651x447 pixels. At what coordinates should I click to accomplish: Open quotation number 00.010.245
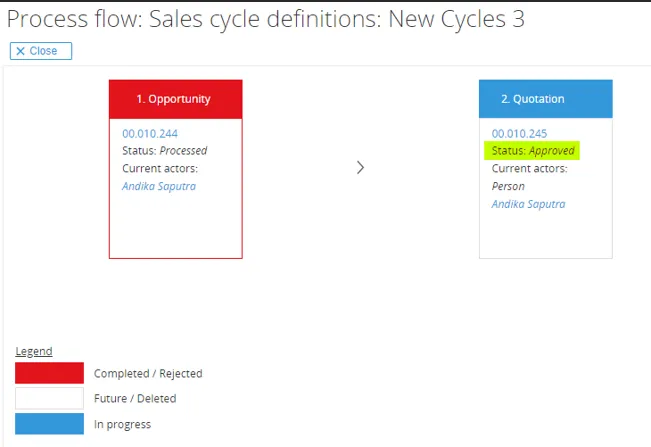519,133
